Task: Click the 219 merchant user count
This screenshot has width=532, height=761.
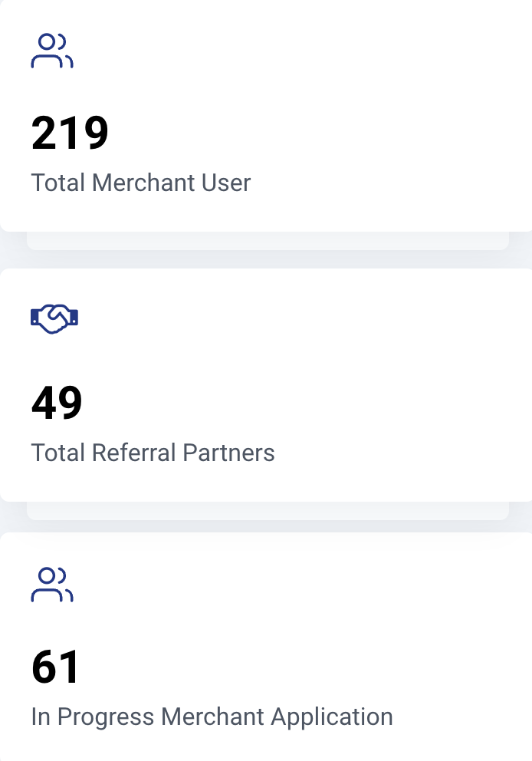Action: [x=70, y=133]
